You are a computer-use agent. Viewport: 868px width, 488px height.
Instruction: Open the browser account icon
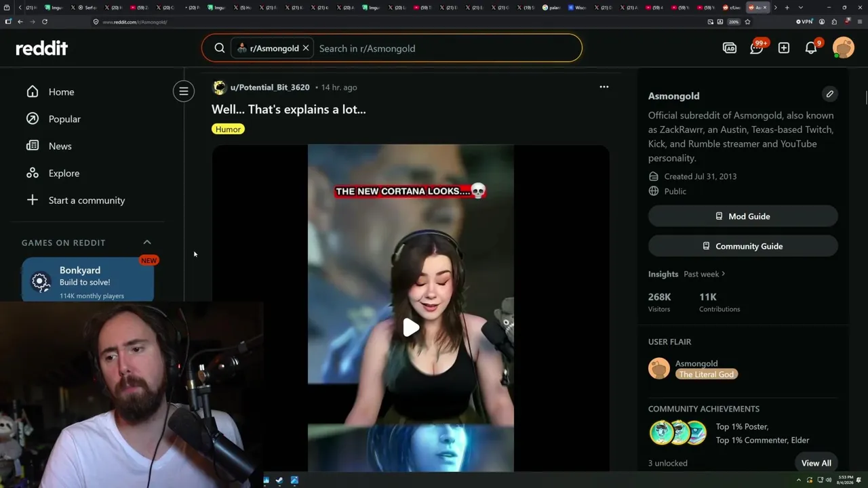[823, 22]
